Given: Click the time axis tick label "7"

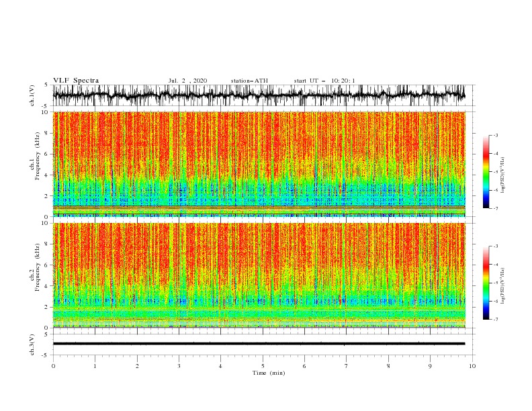Looking at the screenshot, I should pyautogui.click(x=347, y=366).
